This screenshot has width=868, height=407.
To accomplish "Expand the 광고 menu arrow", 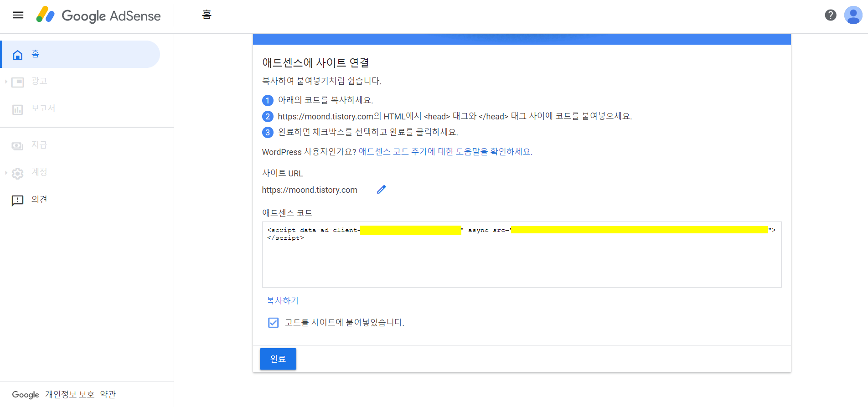I will (6, 82).
